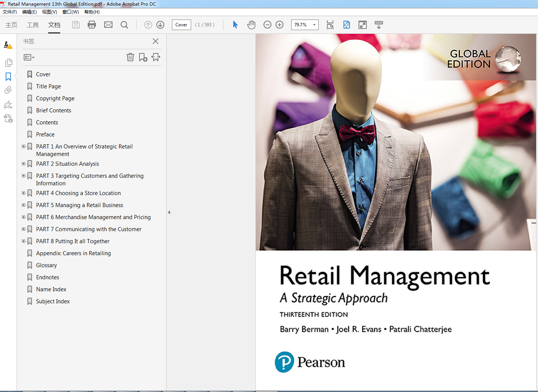Go to previous page arrow

(148, 25)
